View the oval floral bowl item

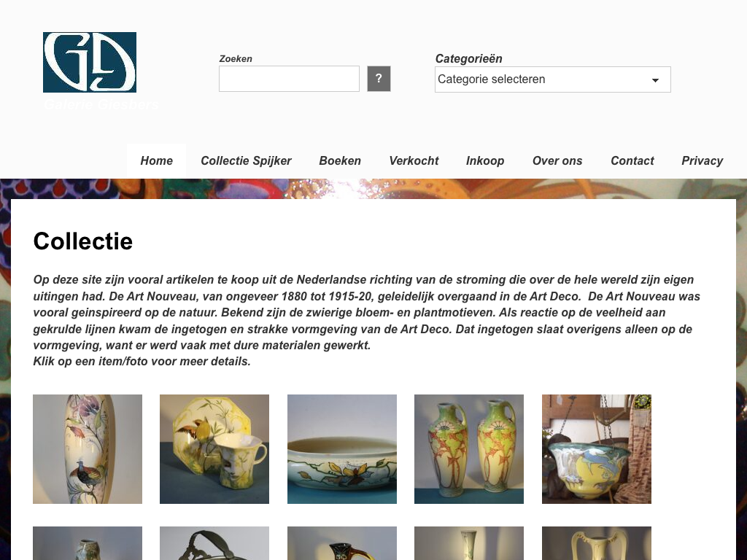[342, 449]
